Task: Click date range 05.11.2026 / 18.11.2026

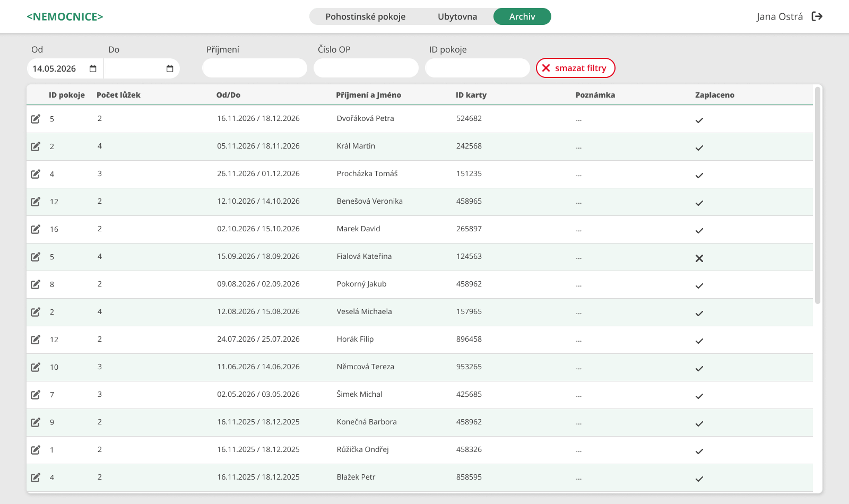Action: (x=258, y=146)
